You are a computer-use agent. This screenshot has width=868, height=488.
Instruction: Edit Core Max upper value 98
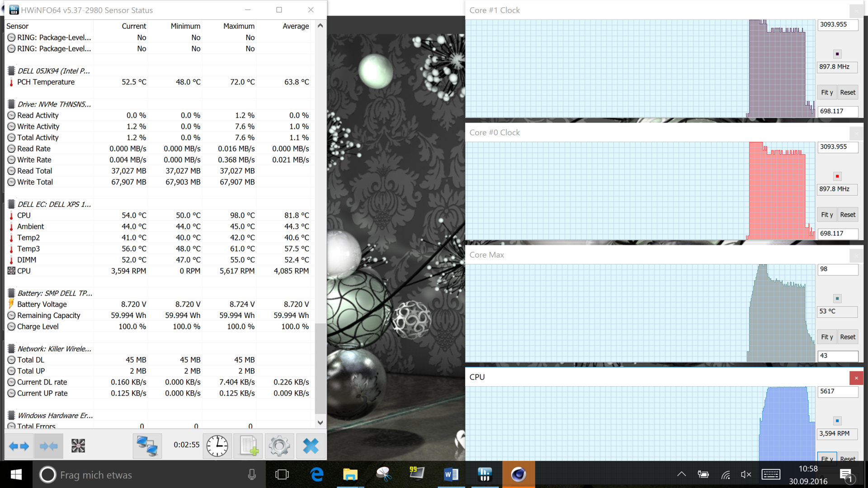(838, 269)
